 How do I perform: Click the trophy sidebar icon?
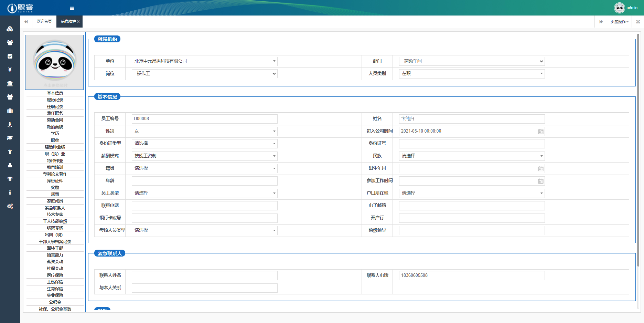click(10, 179)
